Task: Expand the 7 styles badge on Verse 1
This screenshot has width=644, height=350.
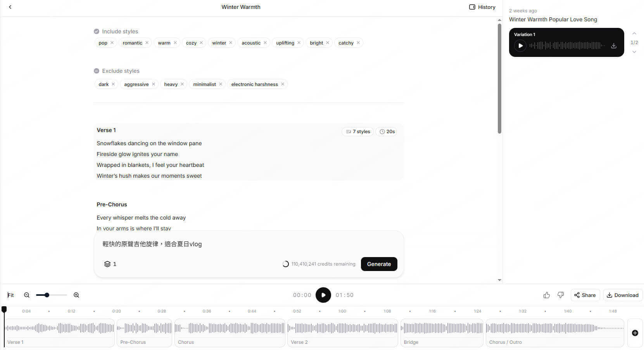Action: (x=357, y=131)
